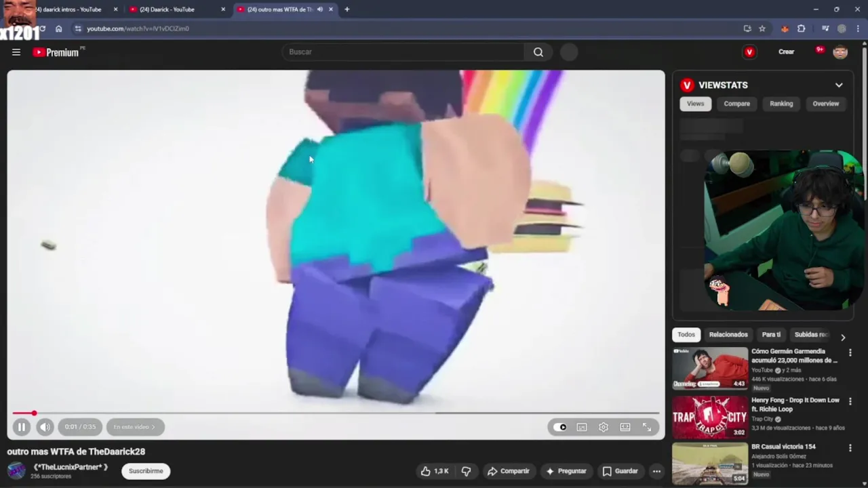Screen dimensions: 868x488
Task: Open 'Cómo Germán Garmendia acumuló' video title
Action: coord(795,356)
